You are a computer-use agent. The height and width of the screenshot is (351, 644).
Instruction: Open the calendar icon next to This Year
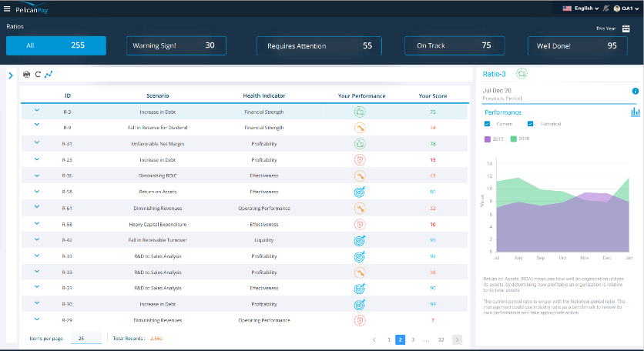coord(626,28)
